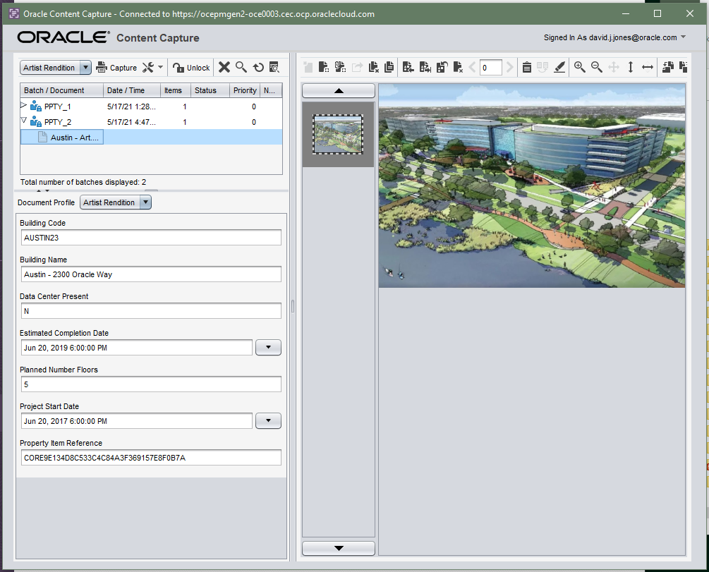Screen dimensions: 709x572
Task: Click the truncated N... column header
Action: click(271, 90)
